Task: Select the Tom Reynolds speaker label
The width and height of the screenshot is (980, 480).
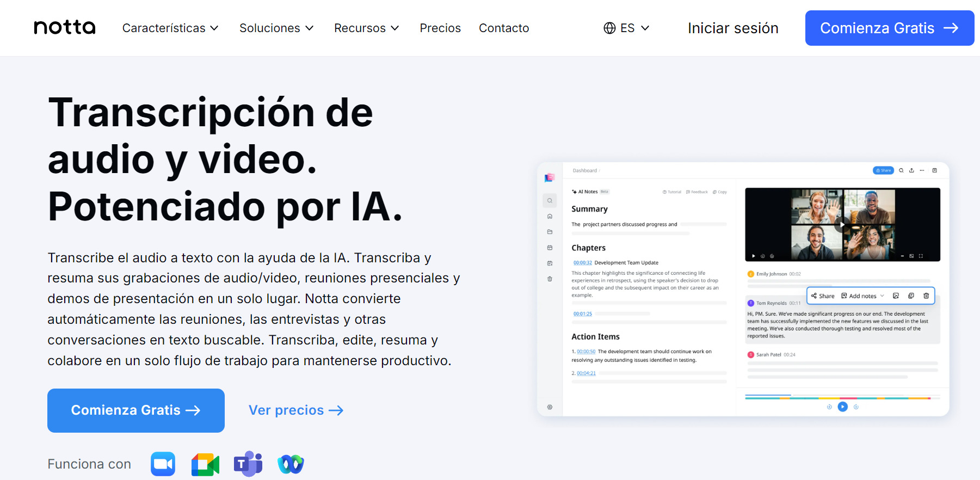Action: click(772, 303)
